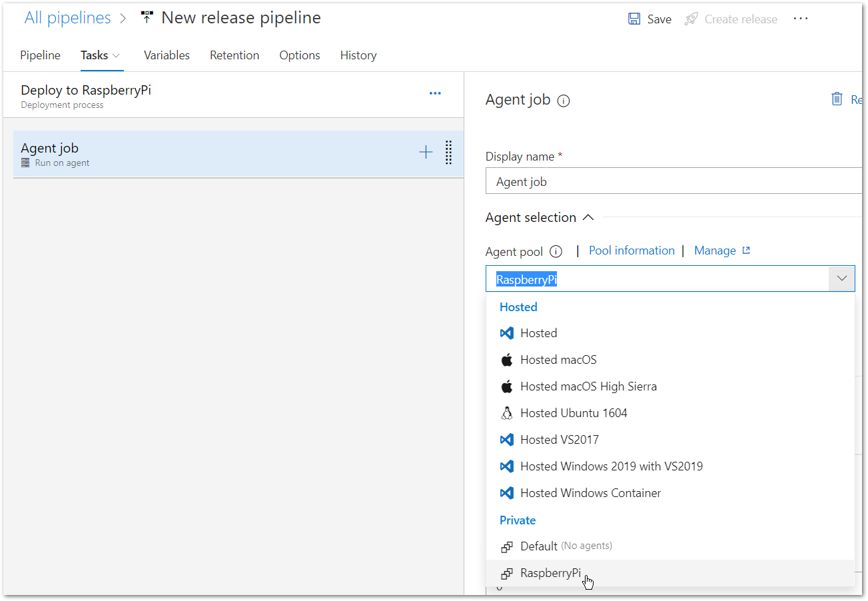Click inside the Display name field
The width and height of the screenshot is (868, 601).
[x=666, y=181]
